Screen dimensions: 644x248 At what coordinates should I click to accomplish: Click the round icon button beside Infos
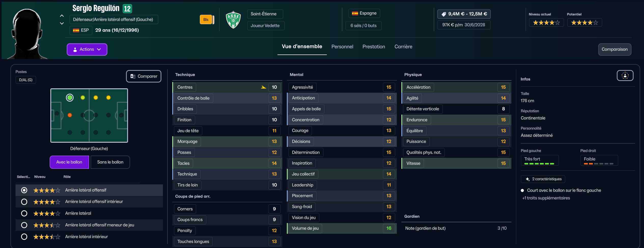tap(625, 76)
